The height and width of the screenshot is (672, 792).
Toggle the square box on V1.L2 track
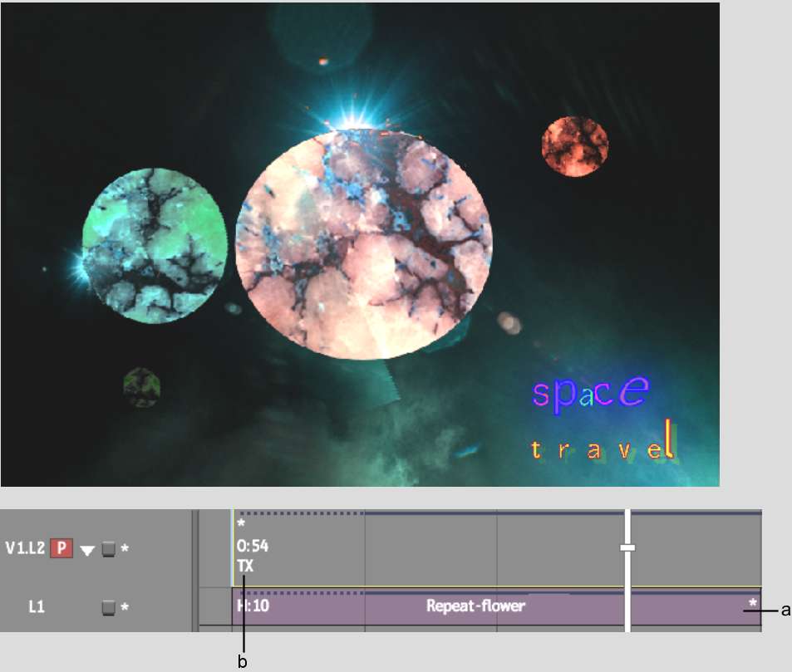108,549
